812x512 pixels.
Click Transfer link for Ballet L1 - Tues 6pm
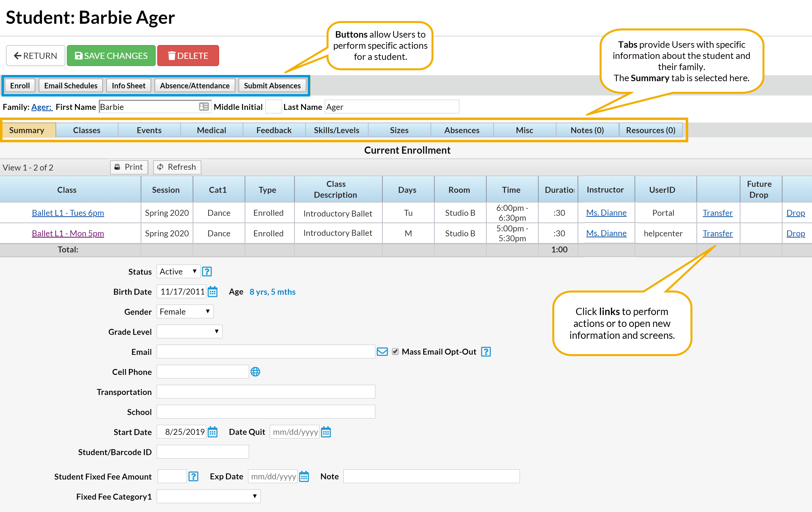coord(717,213)
